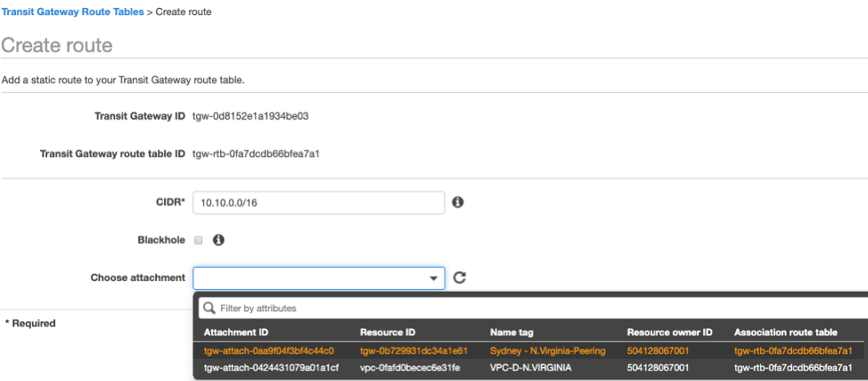
Task: Click Sydney - N.Virginia-Peering name tag
Action: tap(548, 351)
